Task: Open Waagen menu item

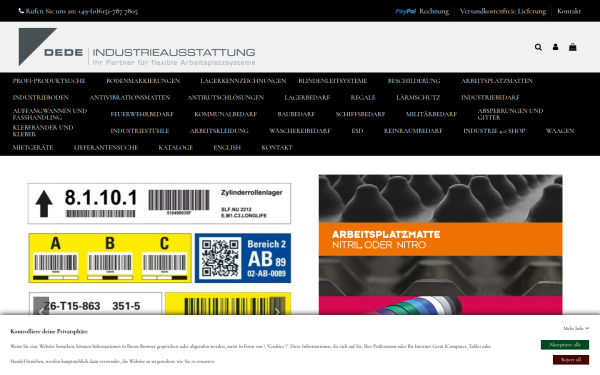Action: coord(560,131)
